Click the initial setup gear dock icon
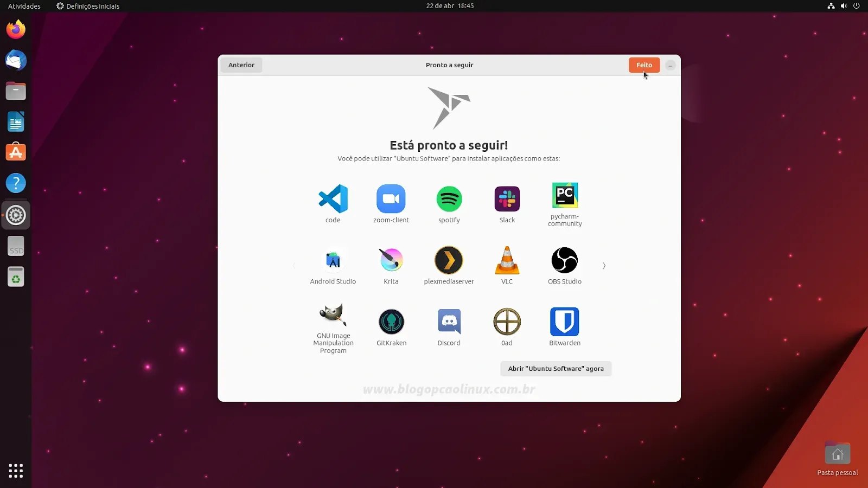This screenshot has width=868, height=488. point(16,215)
